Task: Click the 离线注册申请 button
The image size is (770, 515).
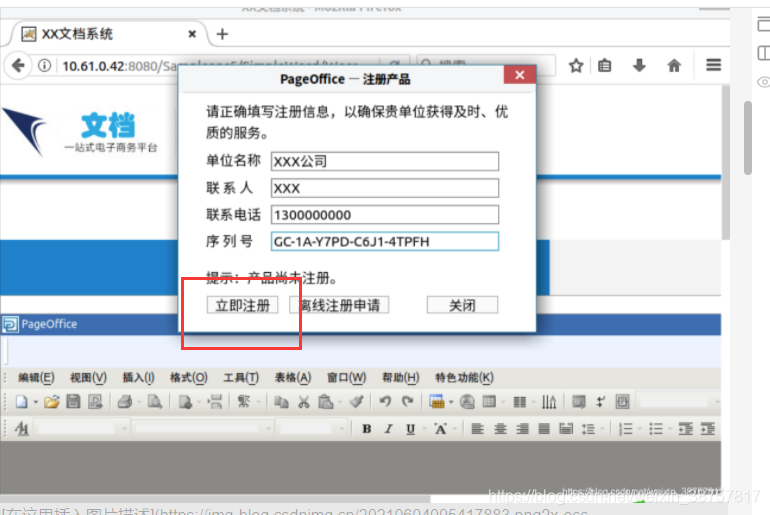Action: [x=339, y=305]
